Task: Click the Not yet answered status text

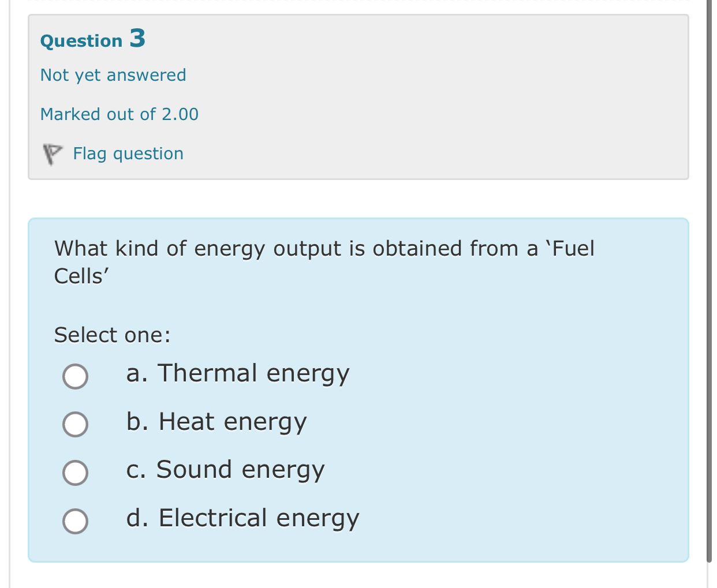Action: click(x=113, y=74)
